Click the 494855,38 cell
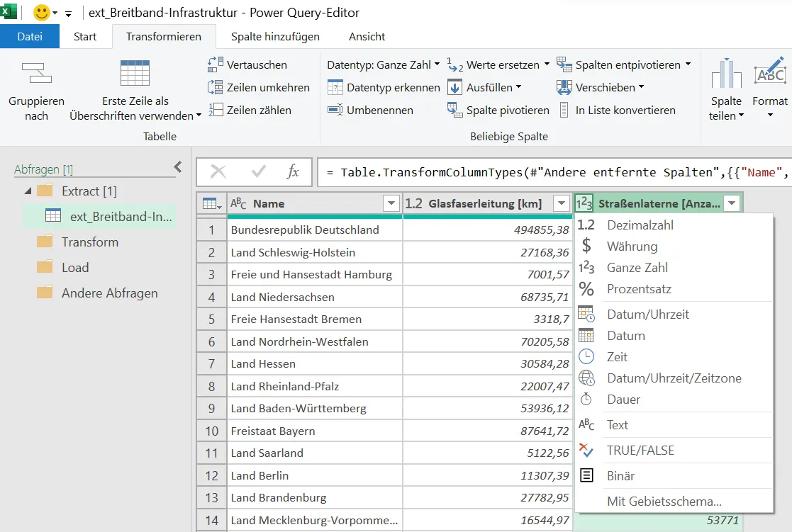 (x=487, y=230)
